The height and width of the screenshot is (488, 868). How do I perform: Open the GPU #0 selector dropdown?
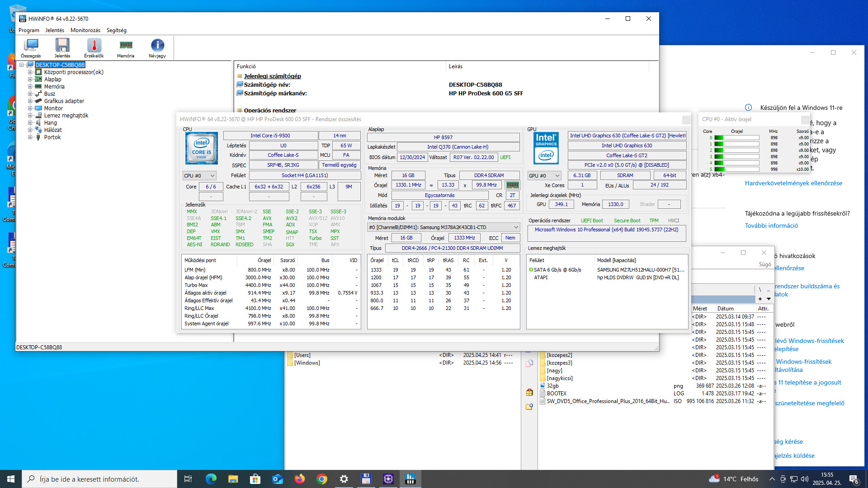(x=544, y=176)
